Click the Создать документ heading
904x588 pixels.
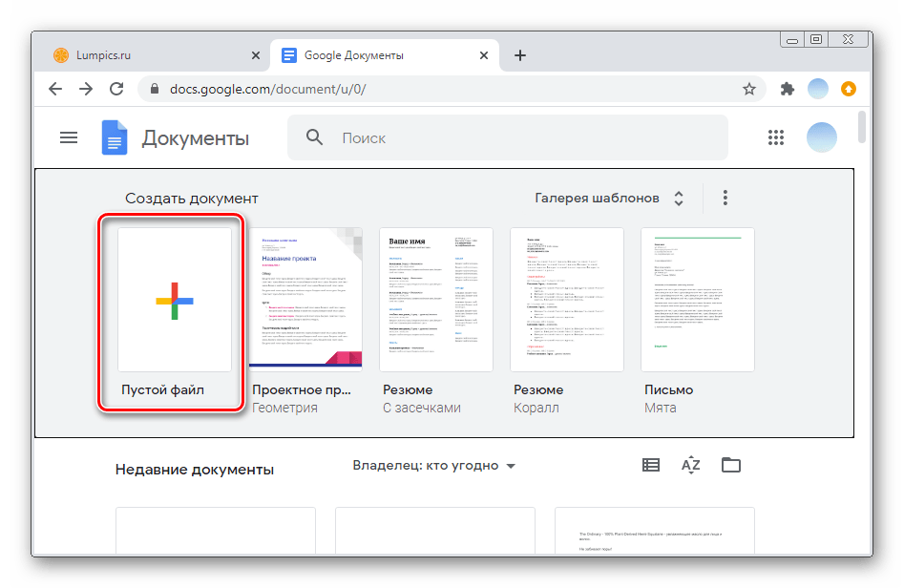pos(192,199)
